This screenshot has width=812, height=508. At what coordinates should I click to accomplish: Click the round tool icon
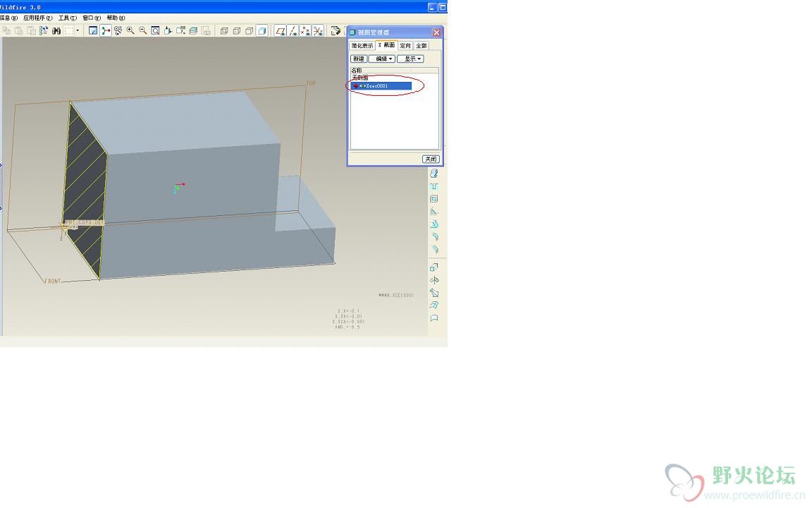[434, 236]
